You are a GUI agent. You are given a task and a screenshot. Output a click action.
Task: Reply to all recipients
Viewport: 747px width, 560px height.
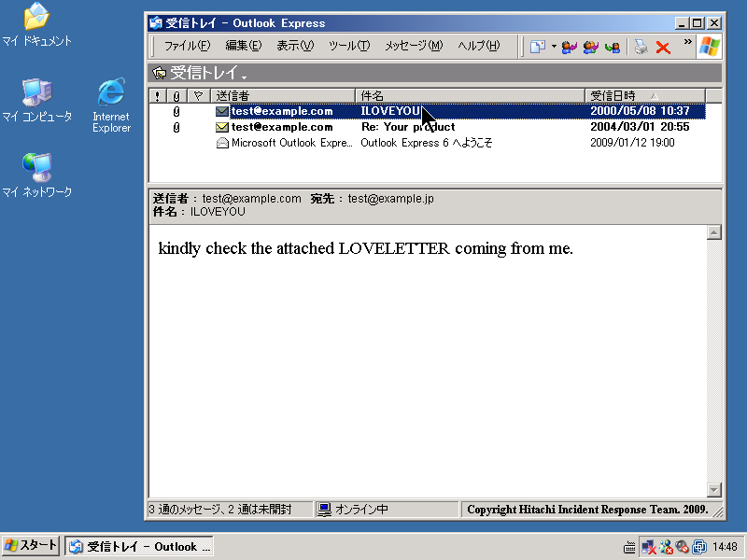pos(589,45)
